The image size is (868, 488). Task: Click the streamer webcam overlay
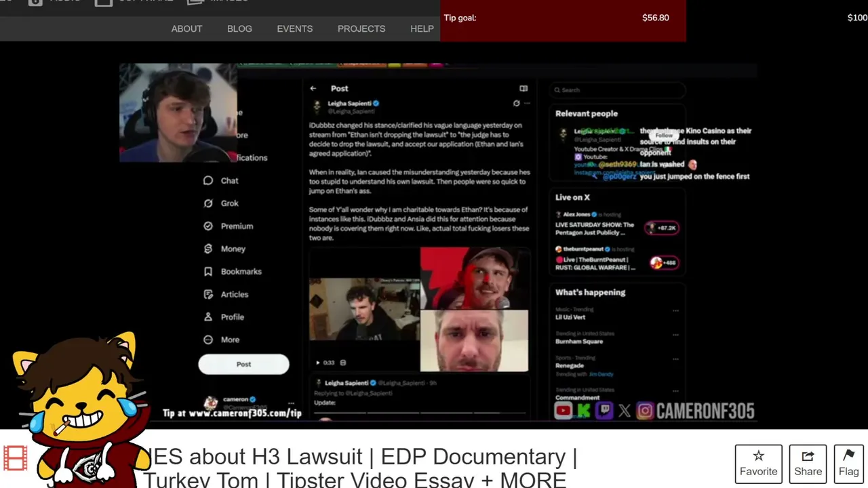click(178, 113)
